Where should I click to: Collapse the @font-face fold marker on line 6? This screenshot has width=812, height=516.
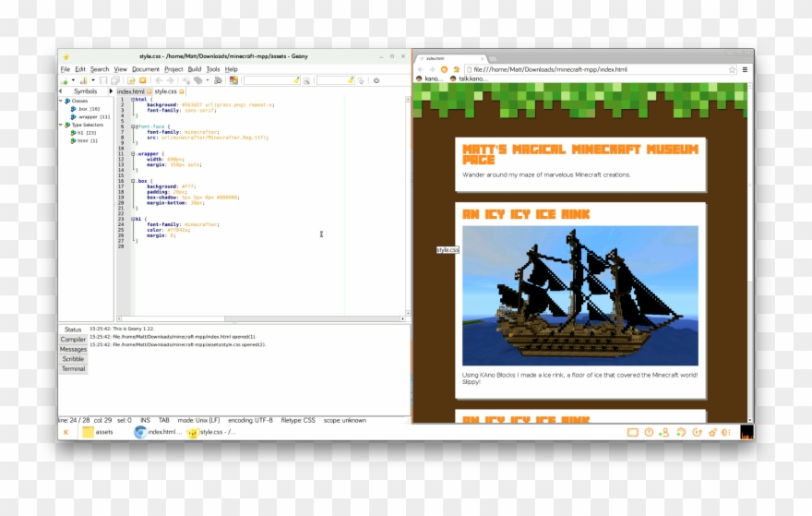[x=133, y=126]
